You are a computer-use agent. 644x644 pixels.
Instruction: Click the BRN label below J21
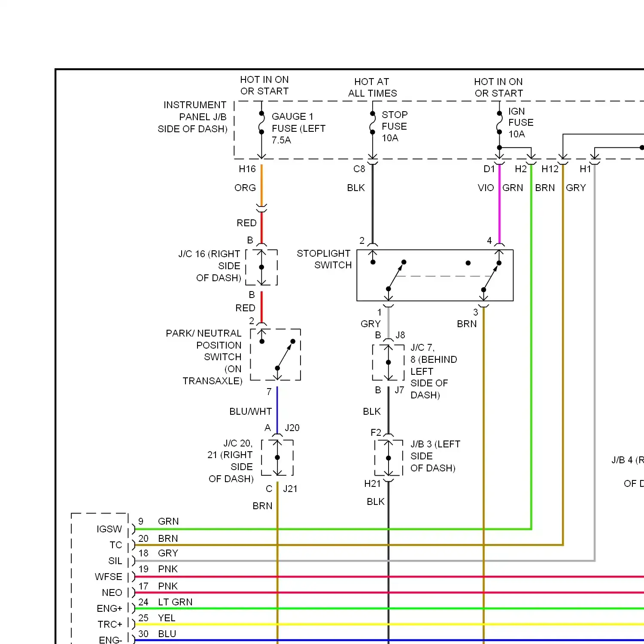click(262, 506)
